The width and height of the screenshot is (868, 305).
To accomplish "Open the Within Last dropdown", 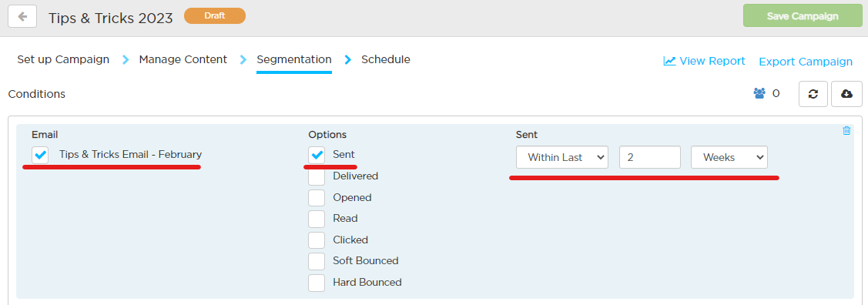I will [x=562, y=157].
